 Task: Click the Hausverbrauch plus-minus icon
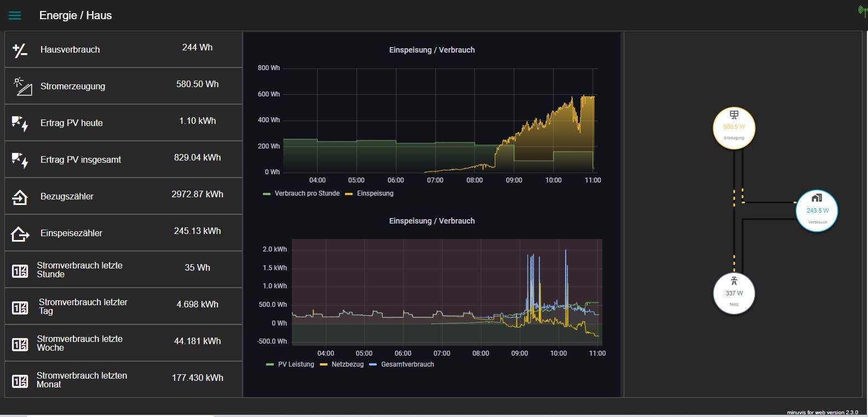(x=20, y=50)
